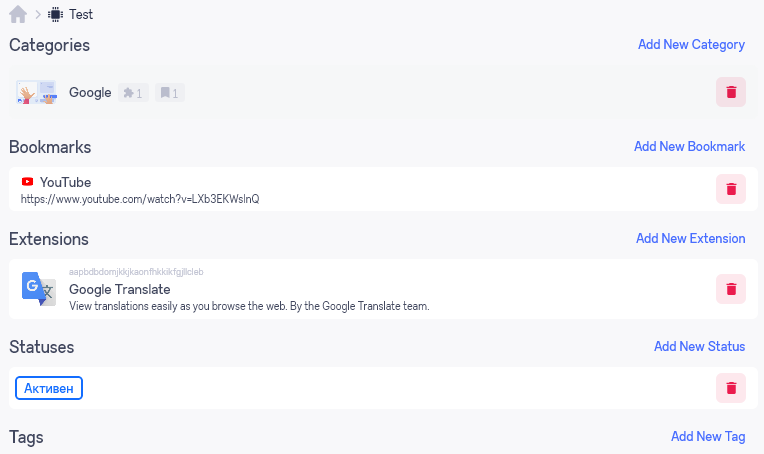Viewport: 764px width, 454px height.
Task: Remove the YouTube bookmark using trash icon
Action: tap(731, 189)
